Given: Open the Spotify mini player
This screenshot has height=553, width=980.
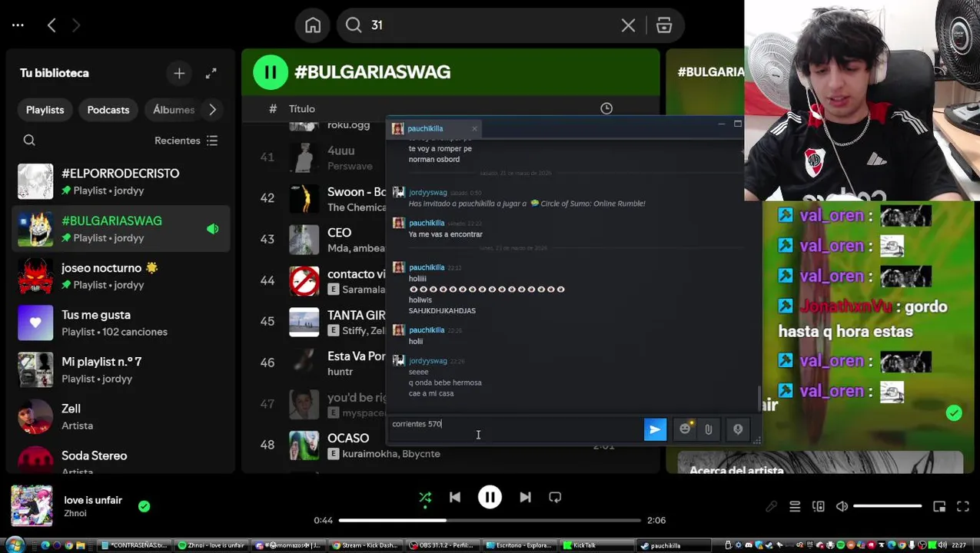Looking at the screenshot, I should 939,506.
